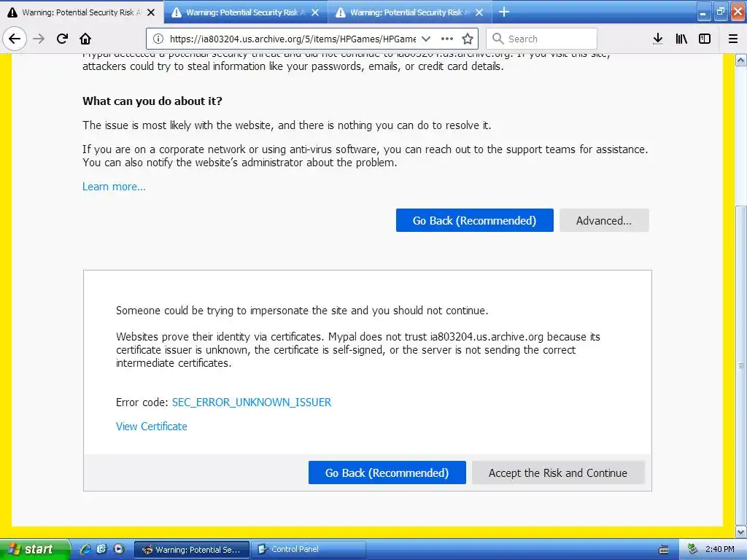Open the hamburger application menu
Viewport: 747px width, 560px height.
pyautogui.click(x=733, y=39)
